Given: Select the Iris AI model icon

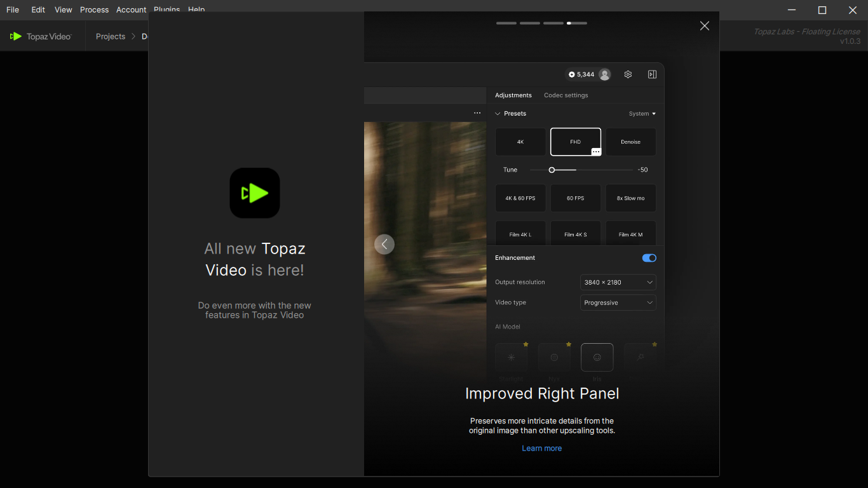Looking at the screenshot, I should coord(597,357).
